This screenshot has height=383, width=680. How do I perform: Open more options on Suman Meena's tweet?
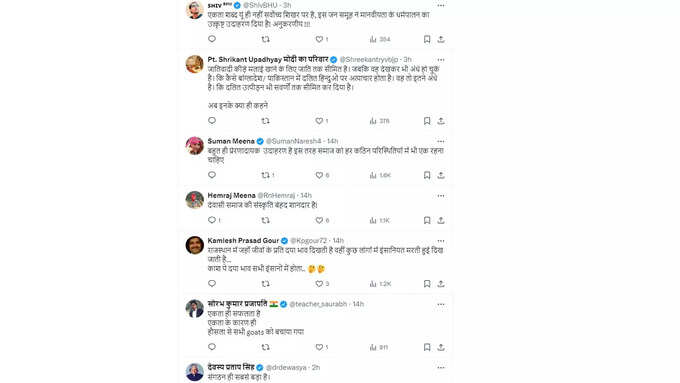[441, 141]
